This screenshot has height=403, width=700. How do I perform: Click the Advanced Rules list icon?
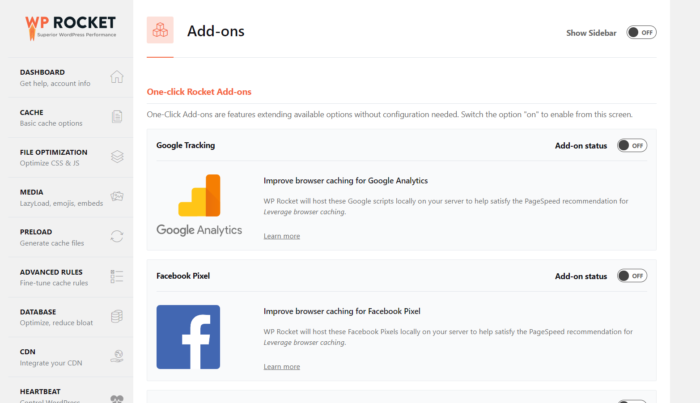pyautogui.click(x=117, y=276)
